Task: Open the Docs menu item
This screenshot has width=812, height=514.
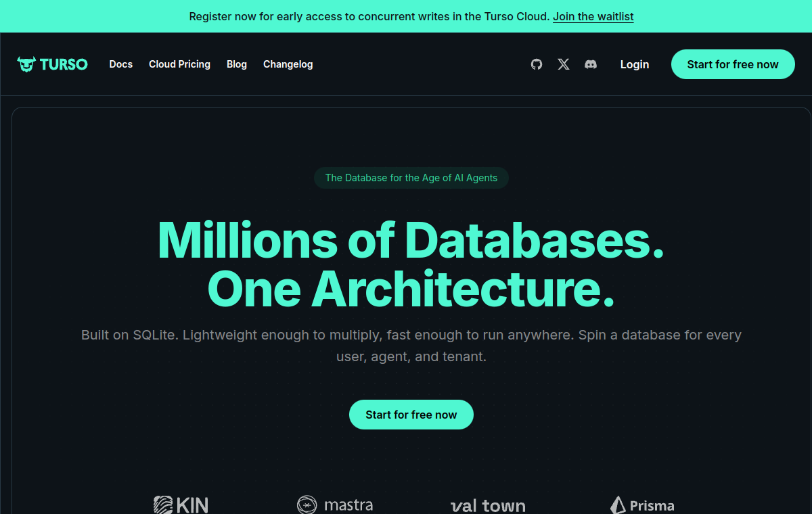Action: pyautogui.click(x=121, y=64)
